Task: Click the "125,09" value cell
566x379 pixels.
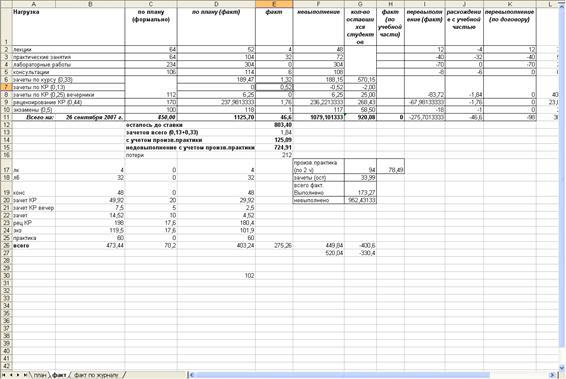Action: (274, 140)
